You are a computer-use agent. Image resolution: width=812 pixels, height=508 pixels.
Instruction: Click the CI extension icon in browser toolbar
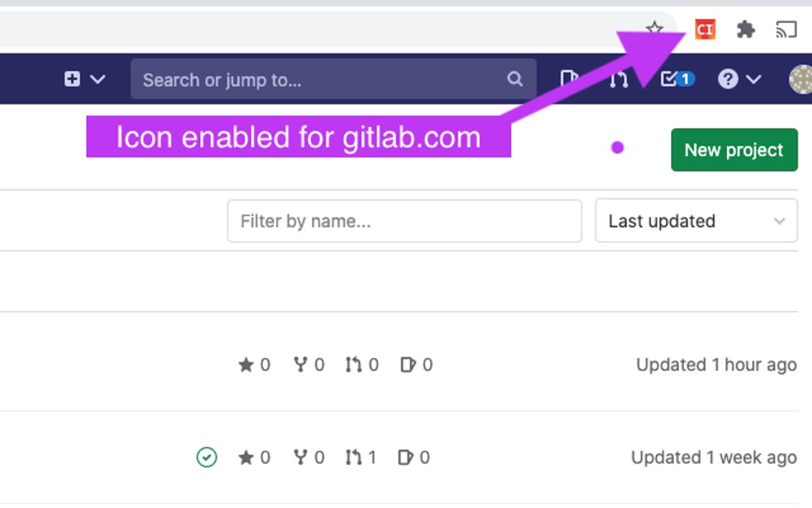point(705,30)
